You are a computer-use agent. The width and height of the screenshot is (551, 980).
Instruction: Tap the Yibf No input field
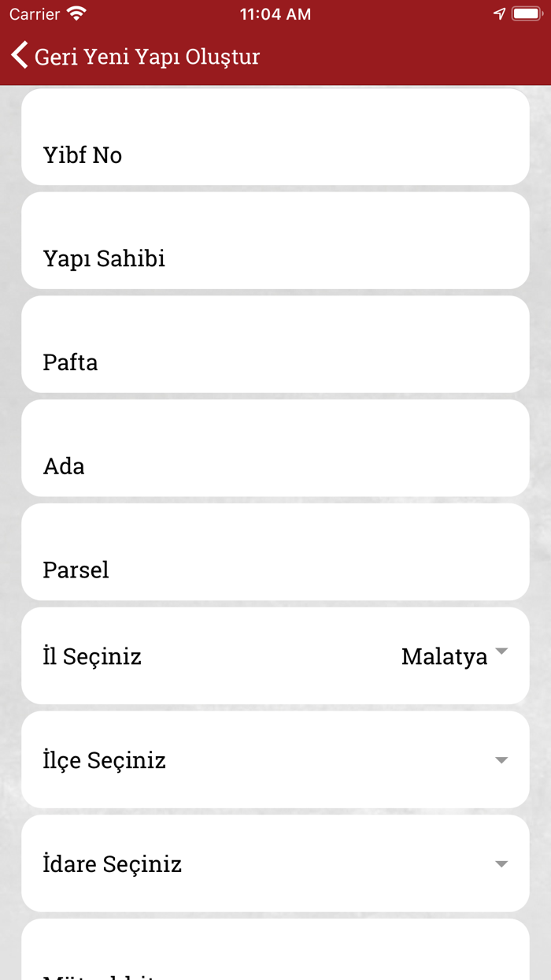pos(275,136)
